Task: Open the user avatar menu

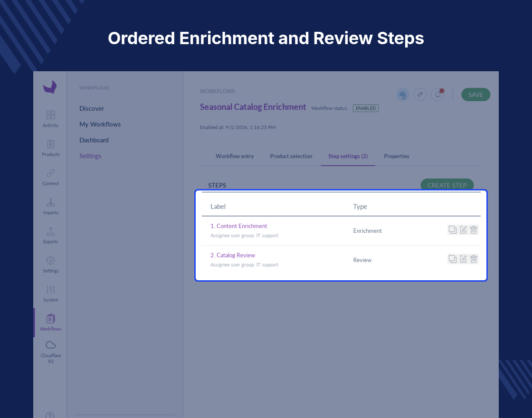Action: click(403, 95)
